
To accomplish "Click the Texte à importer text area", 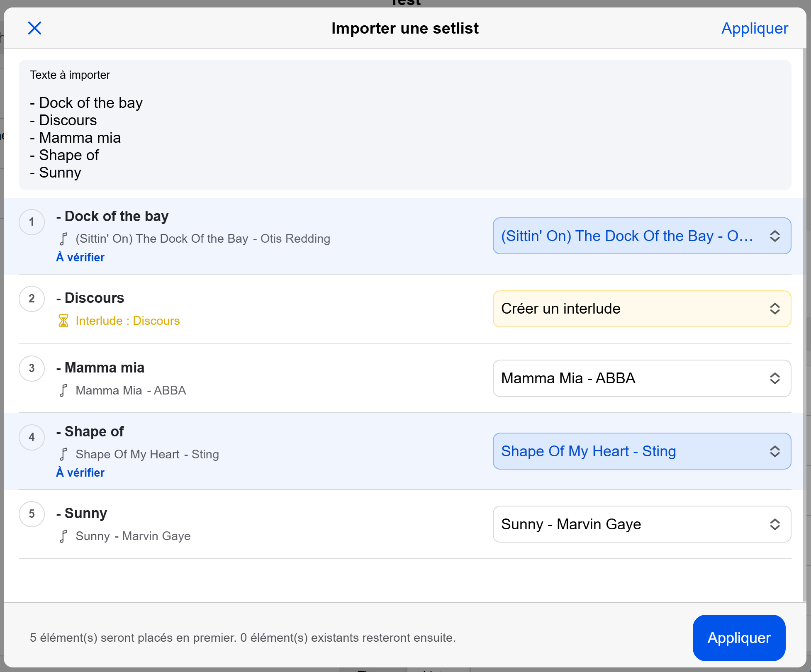I will tap(405, 125).
